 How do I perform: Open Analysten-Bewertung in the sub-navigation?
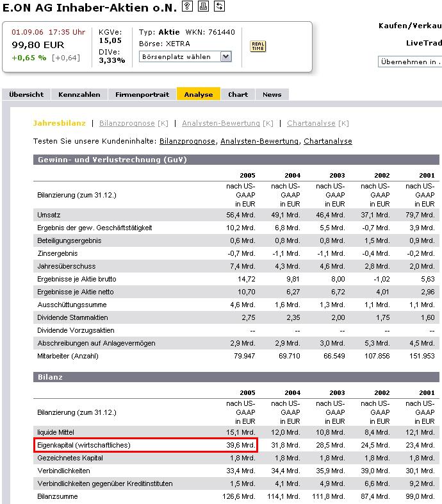coord(221,123)
